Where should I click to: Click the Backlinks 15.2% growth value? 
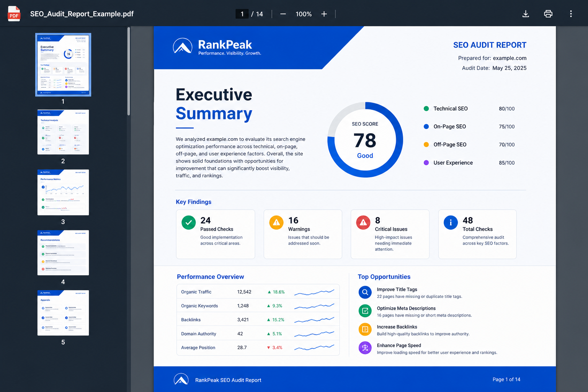(x=278, y=320)
